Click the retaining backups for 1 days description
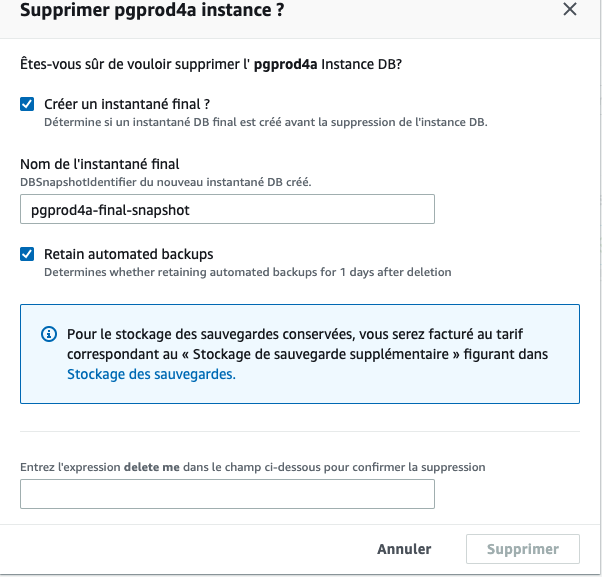The height and width of the screenshot is (577, 602). click(247, 272)
